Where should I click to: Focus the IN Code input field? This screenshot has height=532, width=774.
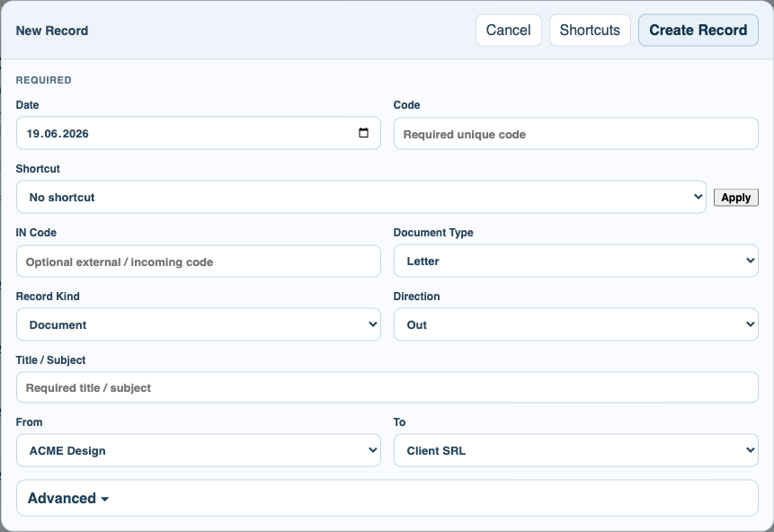(x=199, y=262)
